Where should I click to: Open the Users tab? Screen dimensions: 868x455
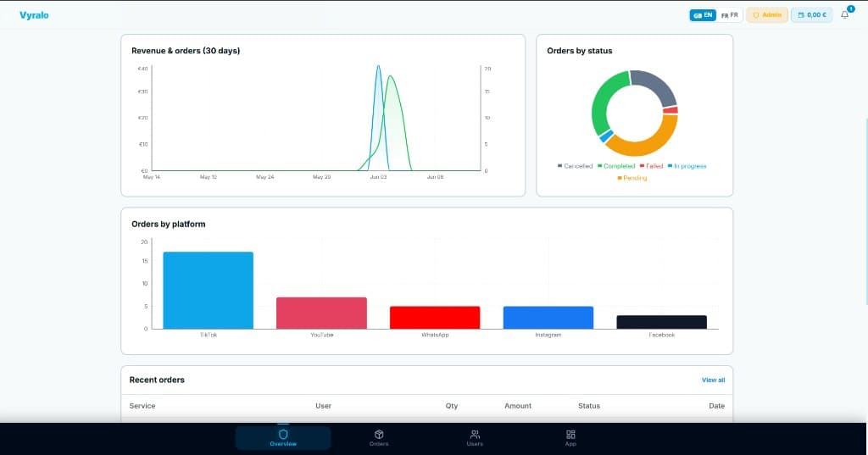475,438
